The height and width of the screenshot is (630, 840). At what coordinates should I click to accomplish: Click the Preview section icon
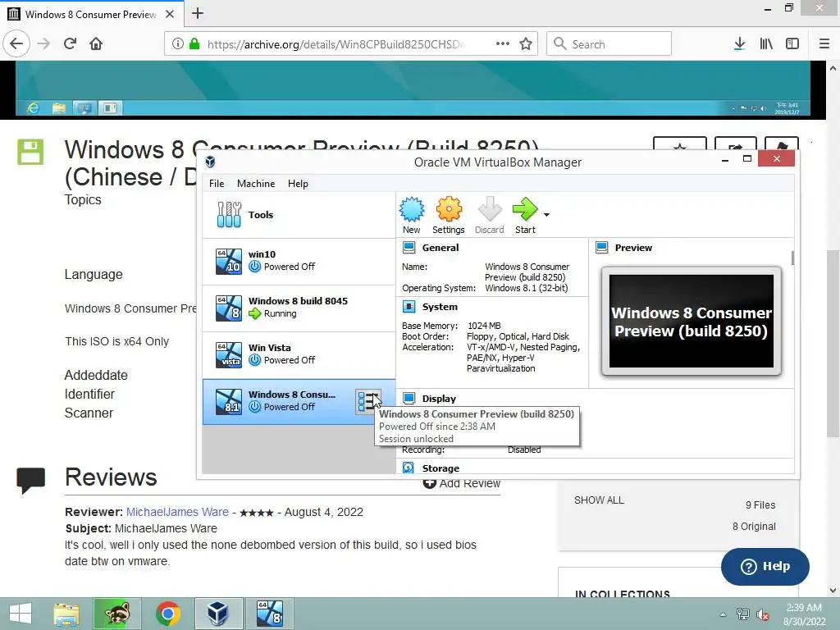601,248
